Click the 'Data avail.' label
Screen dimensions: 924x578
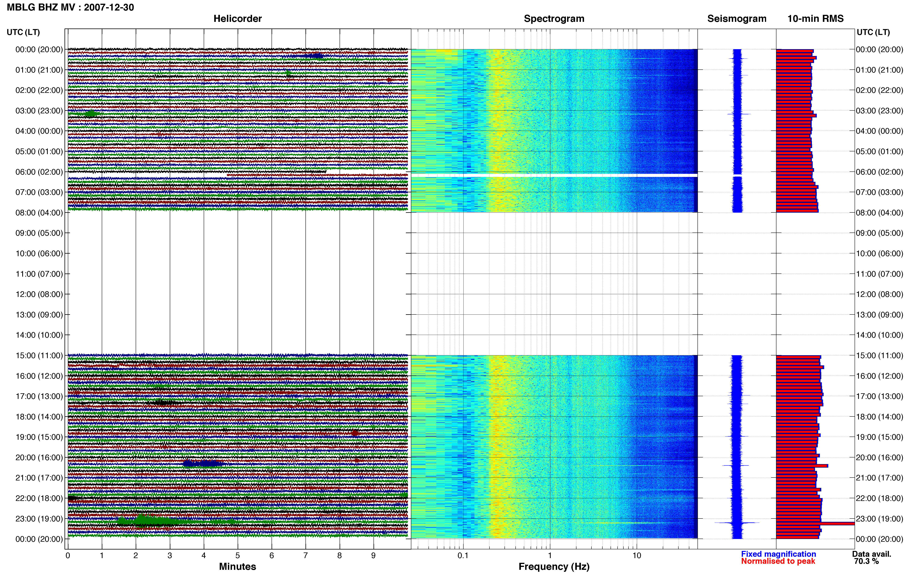[x=872, y=554]
